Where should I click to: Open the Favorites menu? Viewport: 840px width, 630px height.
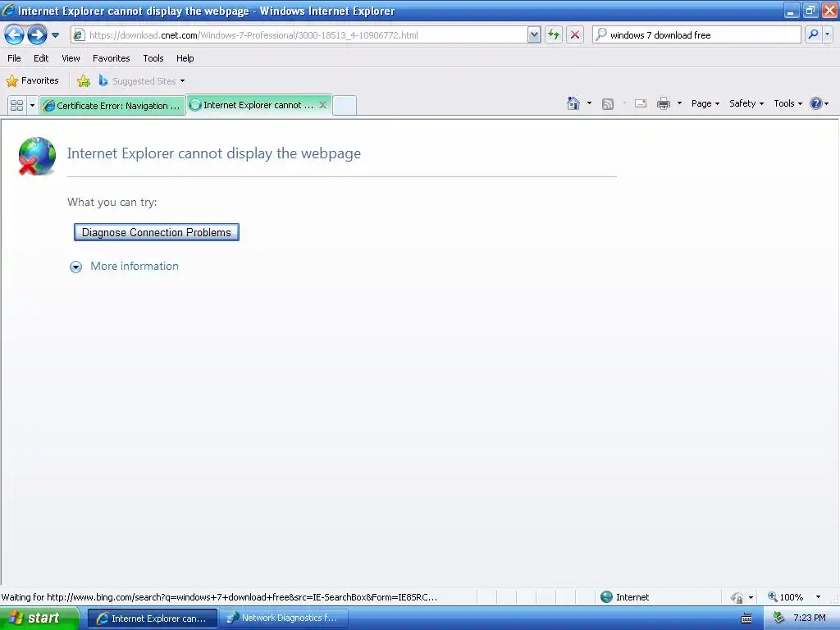tap(112, 58)
